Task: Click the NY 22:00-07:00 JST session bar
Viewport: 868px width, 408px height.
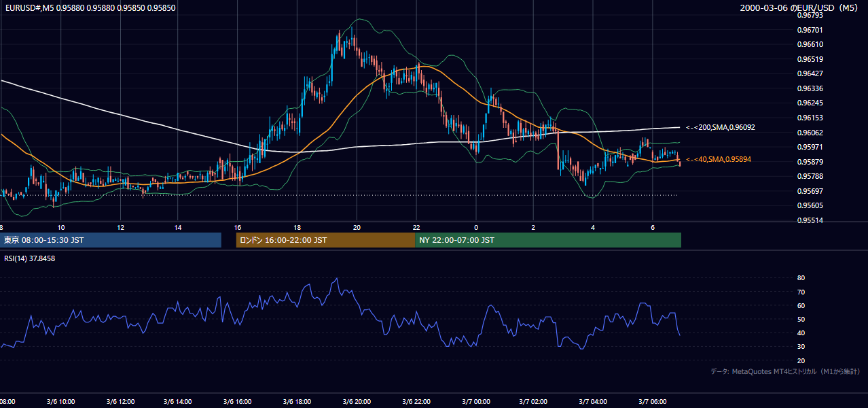Action: [x=548, y=240]
